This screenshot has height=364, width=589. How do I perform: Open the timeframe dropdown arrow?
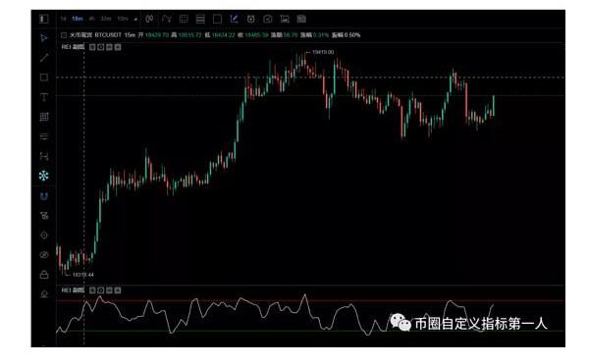pyautogui.click(x=135, y=19)
